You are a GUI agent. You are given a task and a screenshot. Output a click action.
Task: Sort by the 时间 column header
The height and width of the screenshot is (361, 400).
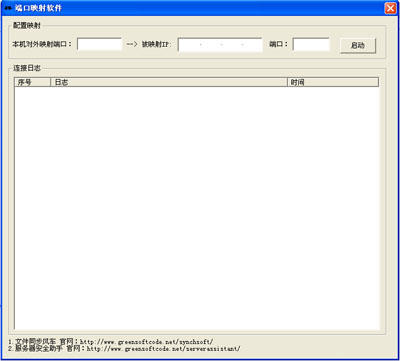tap(333, 82)
